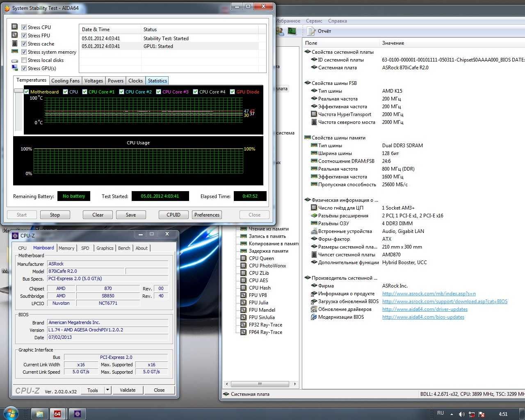The width and height of the screenshot is (525, 420).
Task: Switch to Voltages tab
Action: pos(94,81)
